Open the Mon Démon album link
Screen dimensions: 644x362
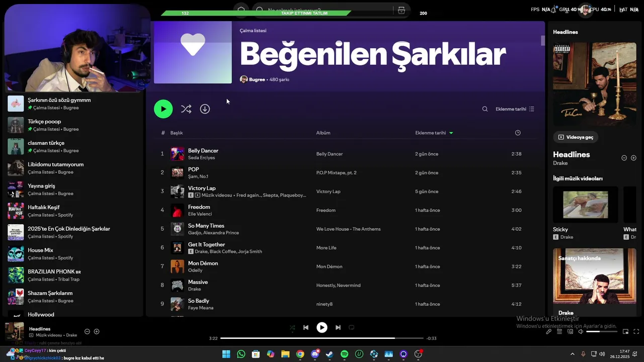(329, 266)
